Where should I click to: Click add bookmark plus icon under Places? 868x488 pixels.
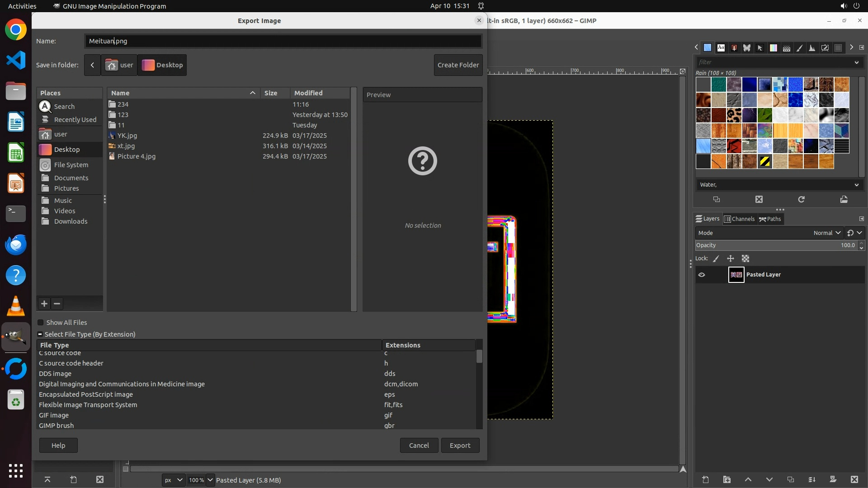pos(44,304)
